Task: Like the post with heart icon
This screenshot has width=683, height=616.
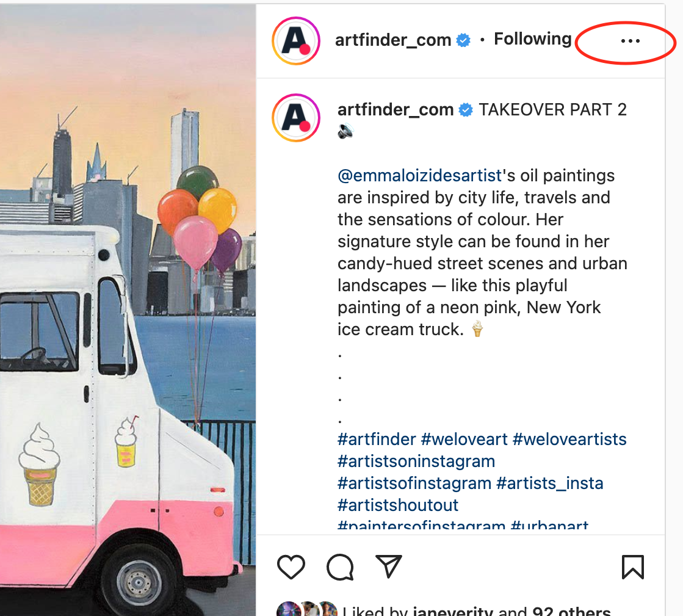Action: coord(291,567)
